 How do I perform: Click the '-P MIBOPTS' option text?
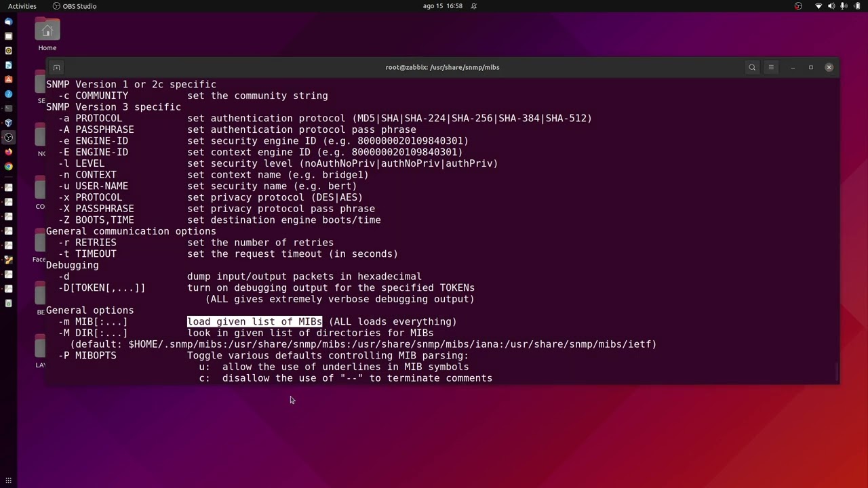pyautogui.click(x=87, y=356)
